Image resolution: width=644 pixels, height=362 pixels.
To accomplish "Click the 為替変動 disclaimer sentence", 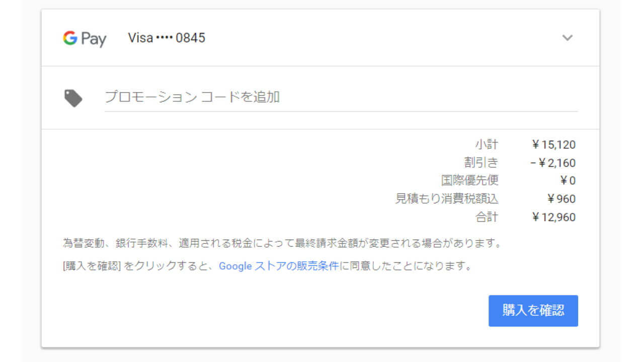I will tap(282, 244).
